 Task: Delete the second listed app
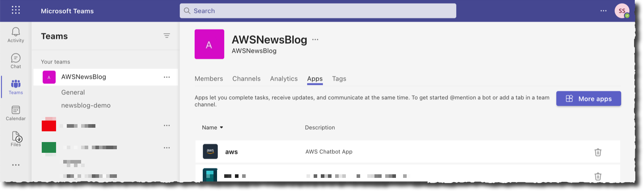pyautogui.click(x=598, y=176)
